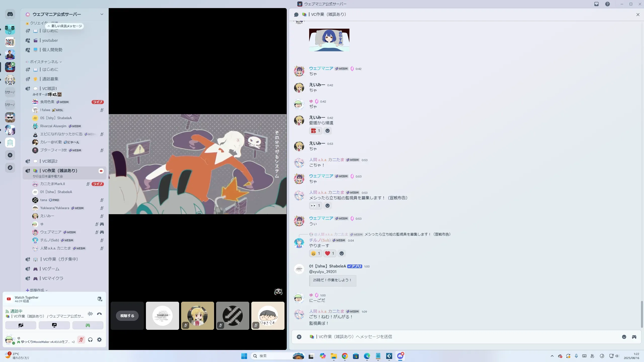644x362 pixels.
Task: Type in VC作業 message input field
Action: (453, 337)
